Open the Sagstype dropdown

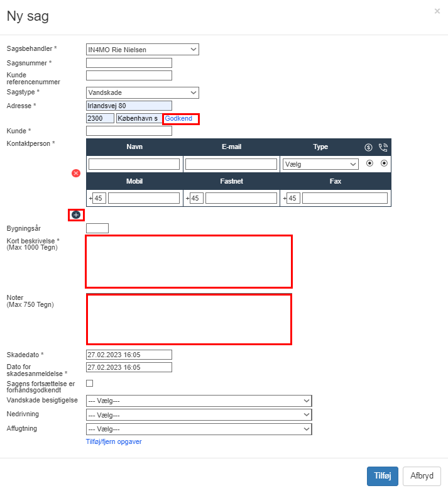click(x=142, y=92)
